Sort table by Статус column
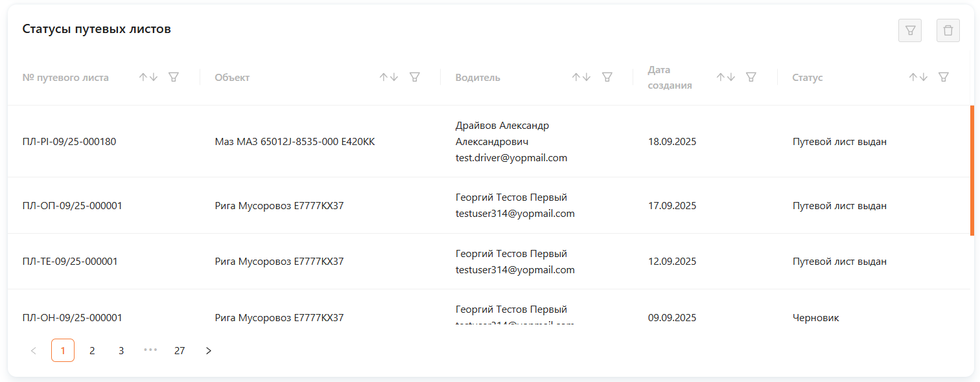This screenshot has height=382, width=980. coord(918,77)
